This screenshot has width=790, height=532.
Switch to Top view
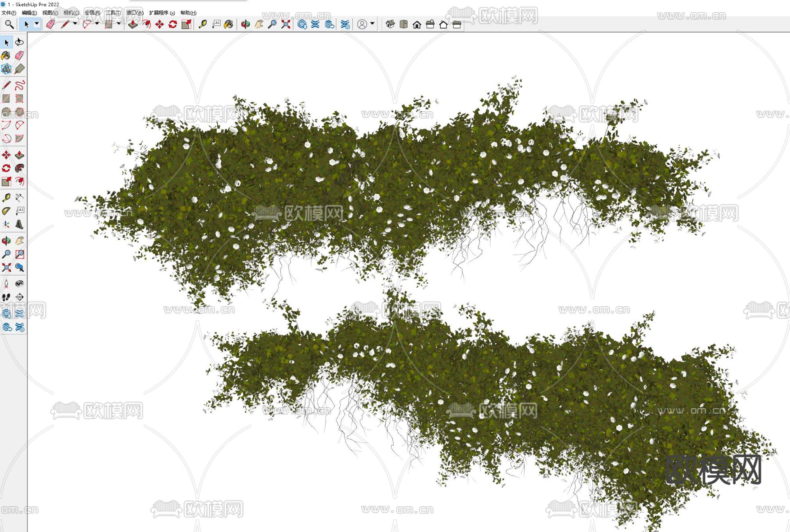[x=404, y=24]
